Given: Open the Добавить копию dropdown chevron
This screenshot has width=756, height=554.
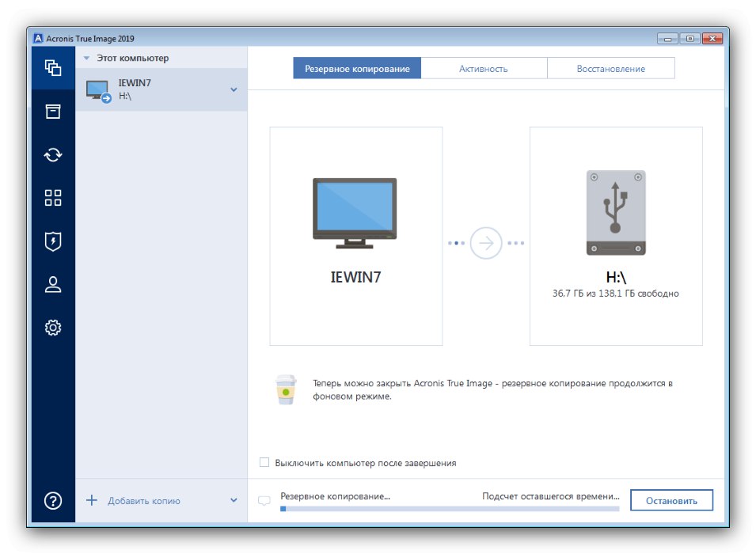Looking at the screenshot, I should 233,500.
